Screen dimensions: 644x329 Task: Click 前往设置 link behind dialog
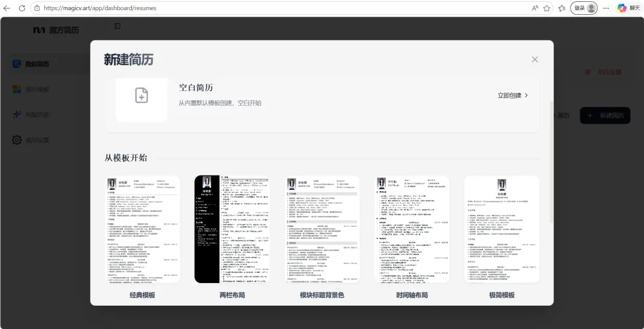pos(609,72)
